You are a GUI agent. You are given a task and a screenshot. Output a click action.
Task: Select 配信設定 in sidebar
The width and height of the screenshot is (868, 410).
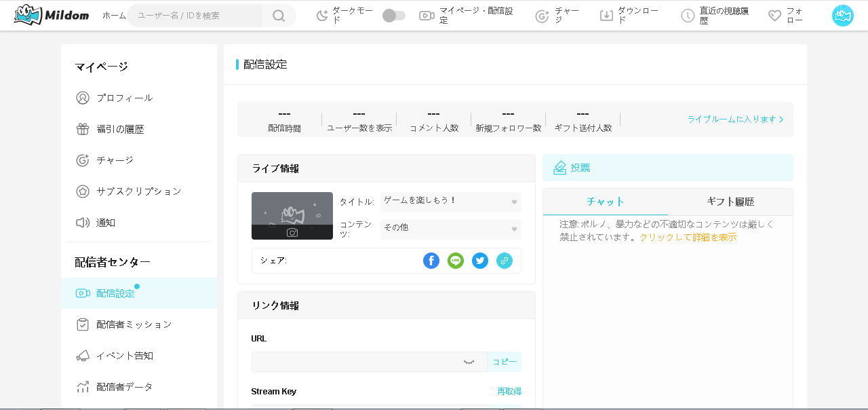pyautogui.click(x=139, y=293)
